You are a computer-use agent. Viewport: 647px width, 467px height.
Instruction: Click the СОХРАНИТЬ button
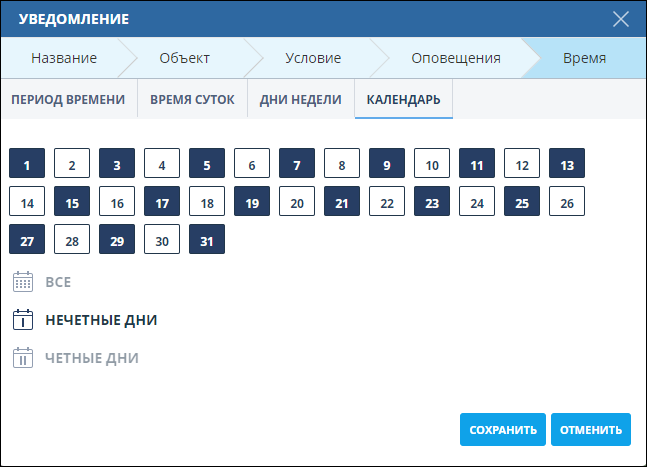pyautogui.click(x=503, y=429)
